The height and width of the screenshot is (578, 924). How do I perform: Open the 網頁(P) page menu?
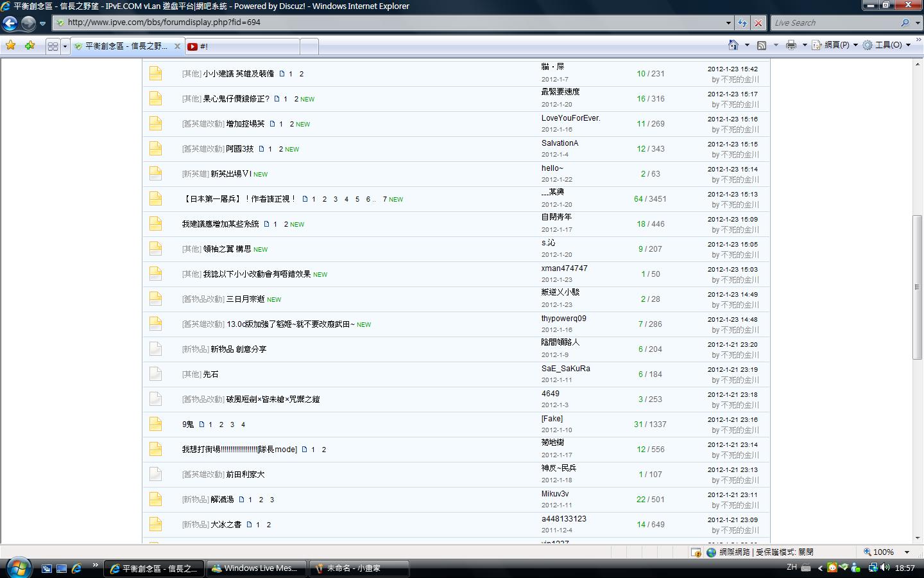[835, 45]
